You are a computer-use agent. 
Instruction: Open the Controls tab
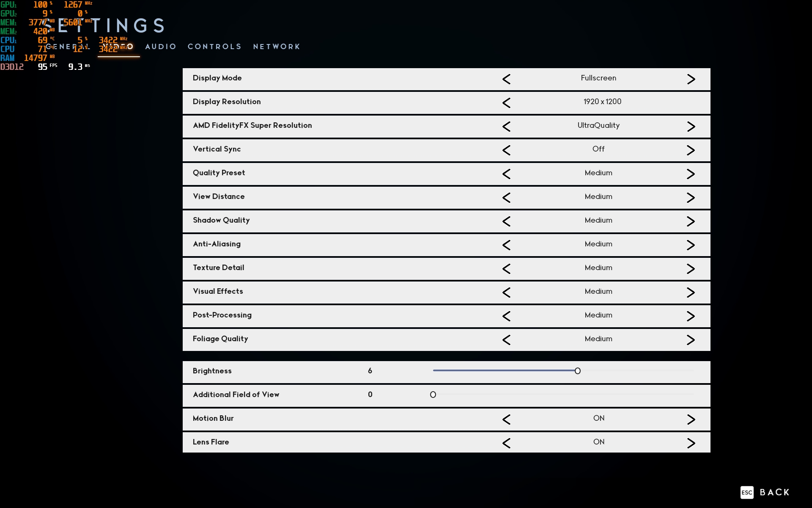coord(214,47)
